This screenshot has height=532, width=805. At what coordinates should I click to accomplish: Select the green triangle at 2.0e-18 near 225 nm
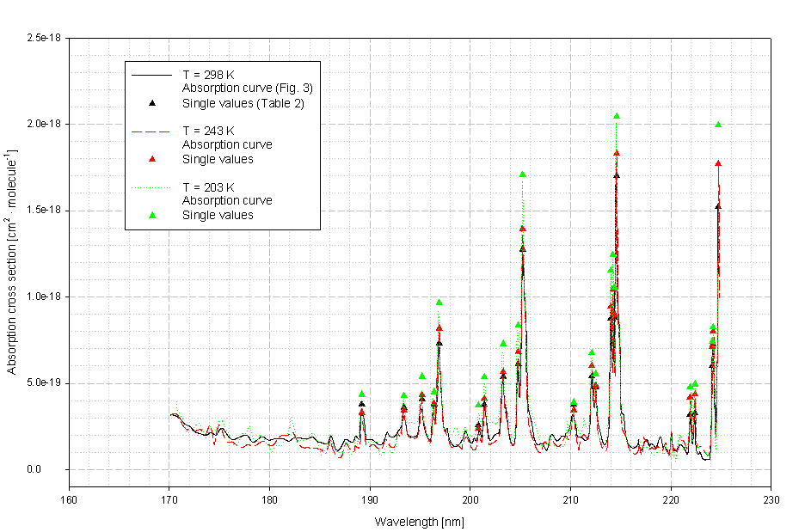click(718, 125)
